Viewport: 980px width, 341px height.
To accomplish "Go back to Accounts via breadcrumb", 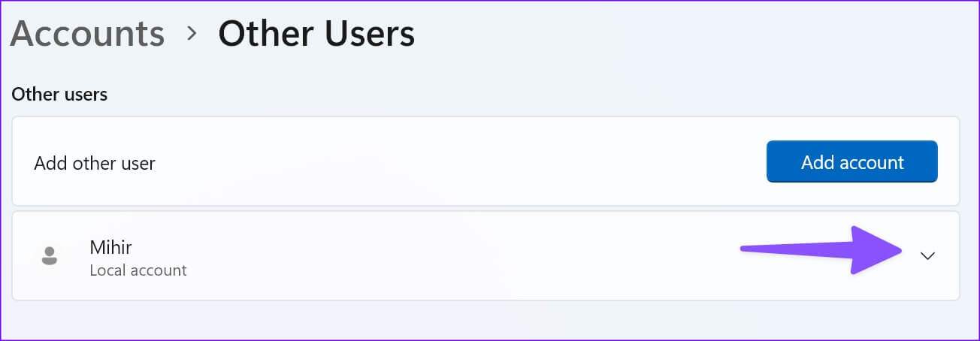I will tap(87, 34).
